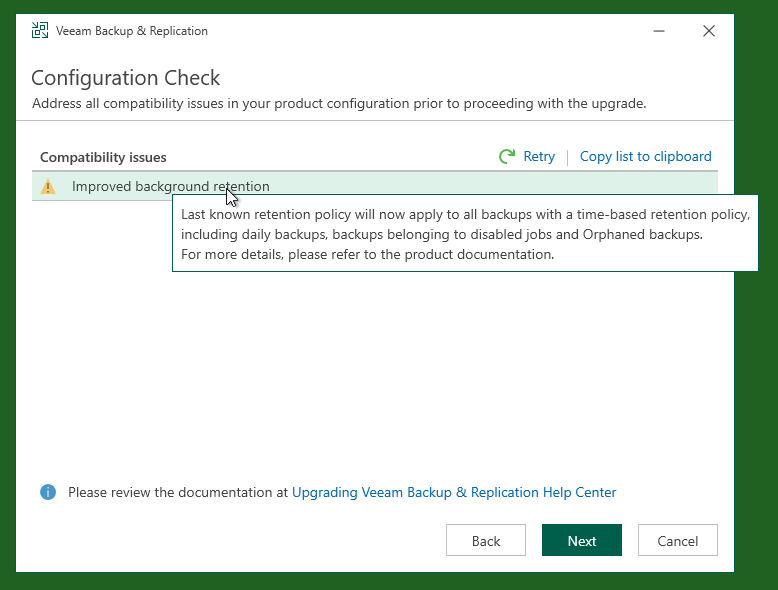
Task: Retry the compatibility check
Action: coord(539,157)
